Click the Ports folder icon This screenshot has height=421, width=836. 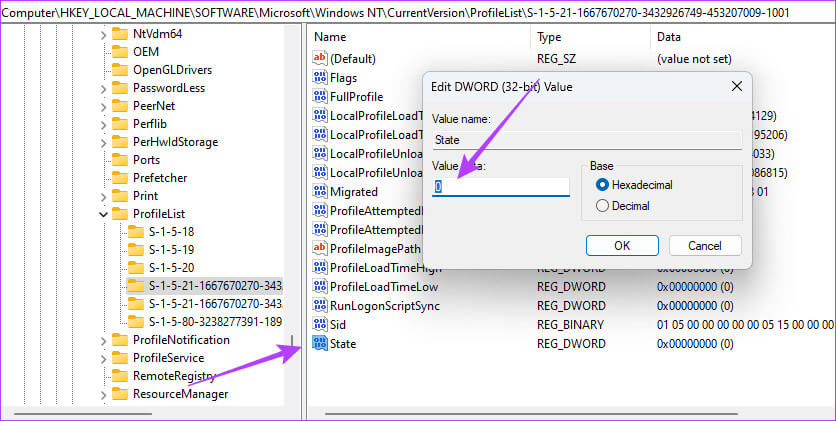[x=120, y=160]
